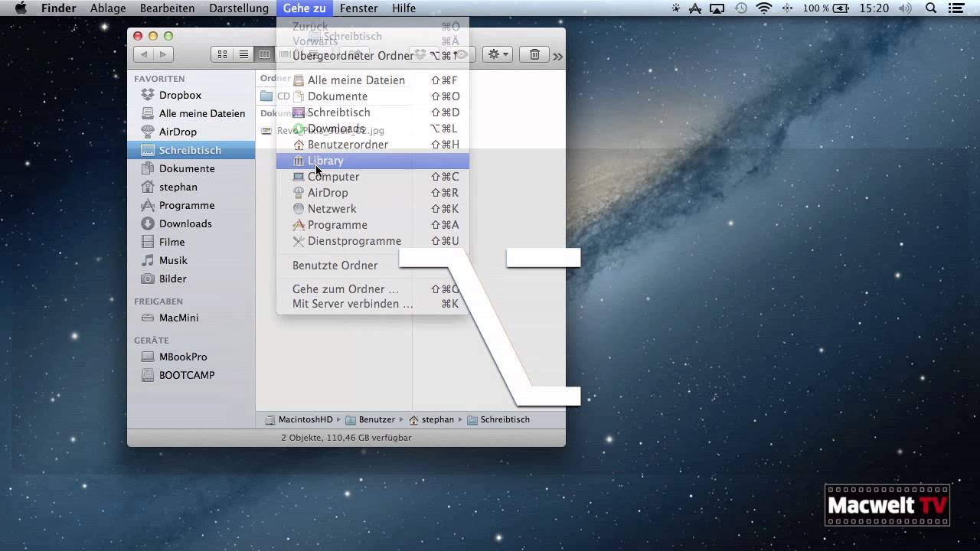Select BOOTCAMP volume under Geräte
Image resolution: width=980 pixels, height=551 pixels.
(186, 375)
